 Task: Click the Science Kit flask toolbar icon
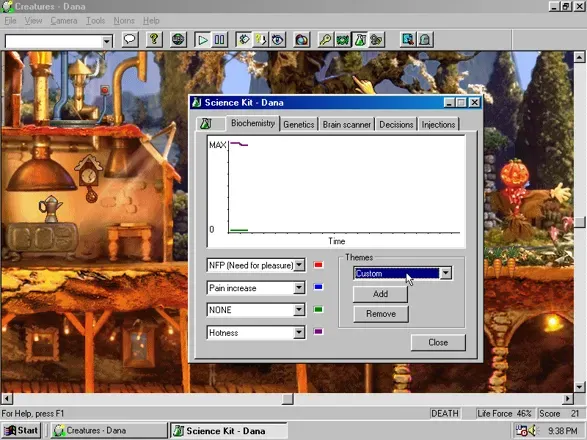360,39
